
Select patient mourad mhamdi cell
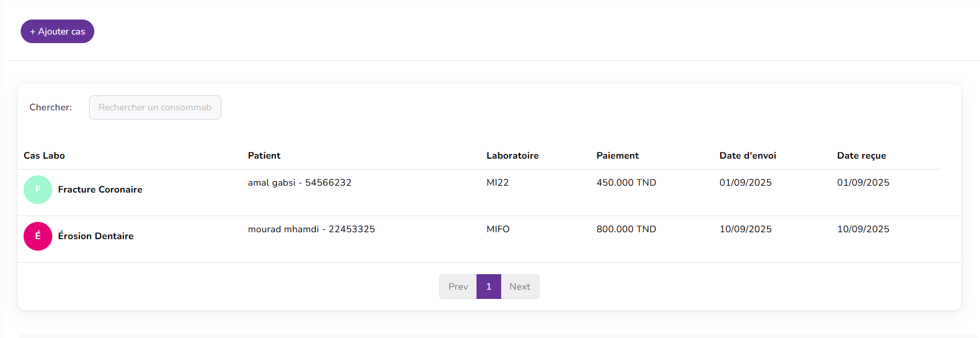point(311,229)
